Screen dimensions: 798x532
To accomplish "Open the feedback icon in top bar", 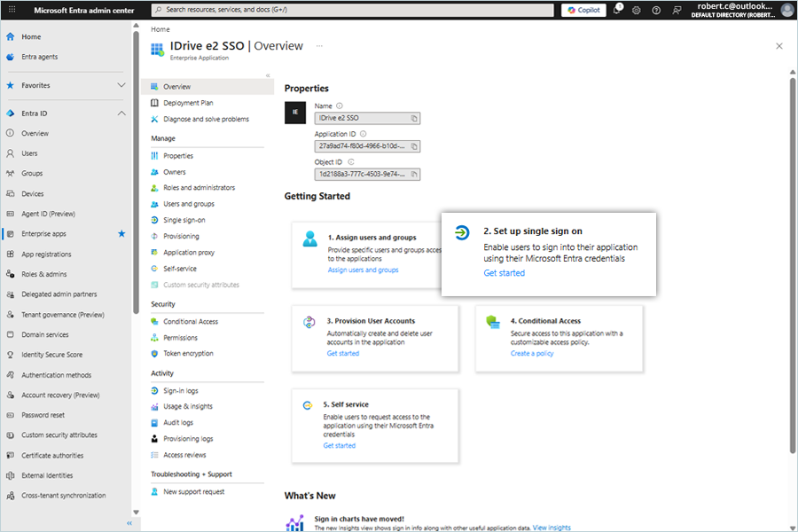I will point(677,10).
